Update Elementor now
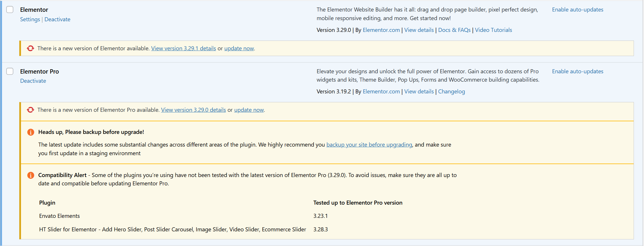The width and height of the screenshot is (644, 246). tap(239, 48)
